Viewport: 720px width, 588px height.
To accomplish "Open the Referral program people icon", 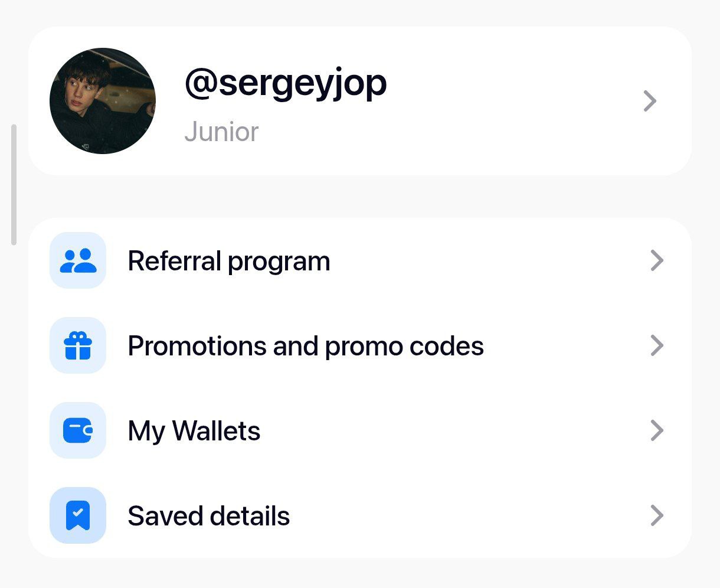I will 78,260.
